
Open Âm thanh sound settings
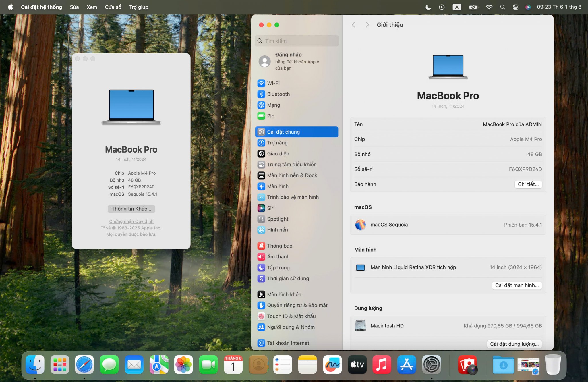pos(297,257)
